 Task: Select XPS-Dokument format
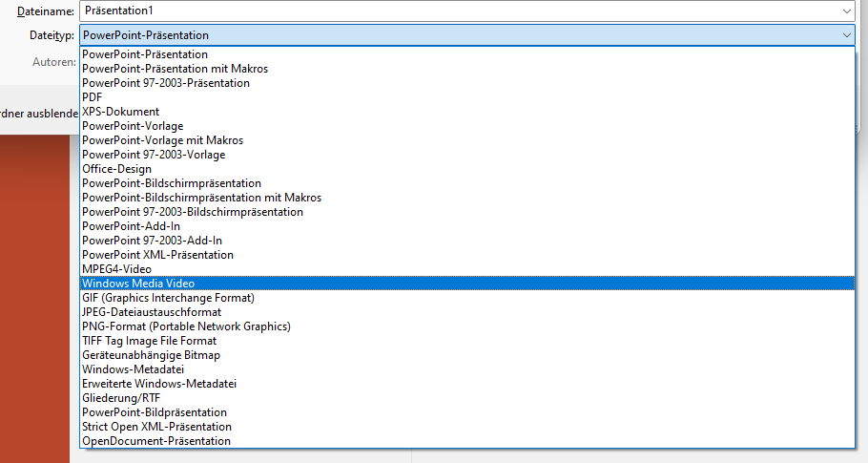click(467, 112)
